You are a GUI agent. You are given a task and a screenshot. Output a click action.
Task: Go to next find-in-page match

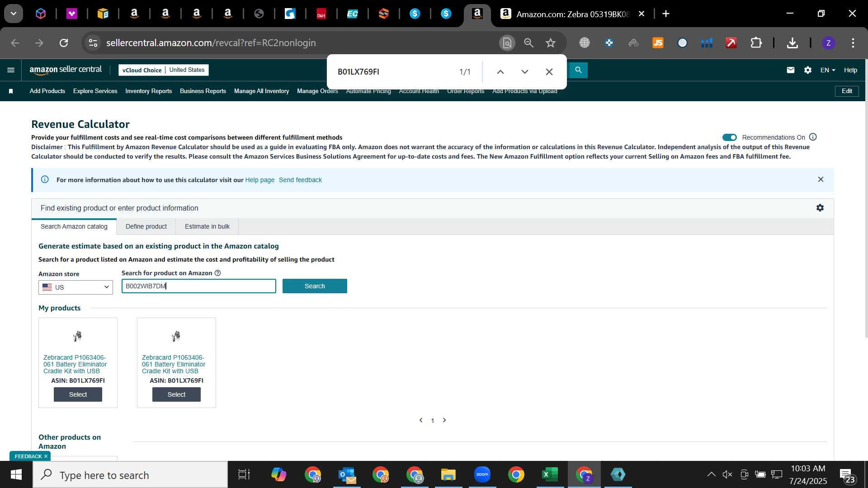coord(525,72)
